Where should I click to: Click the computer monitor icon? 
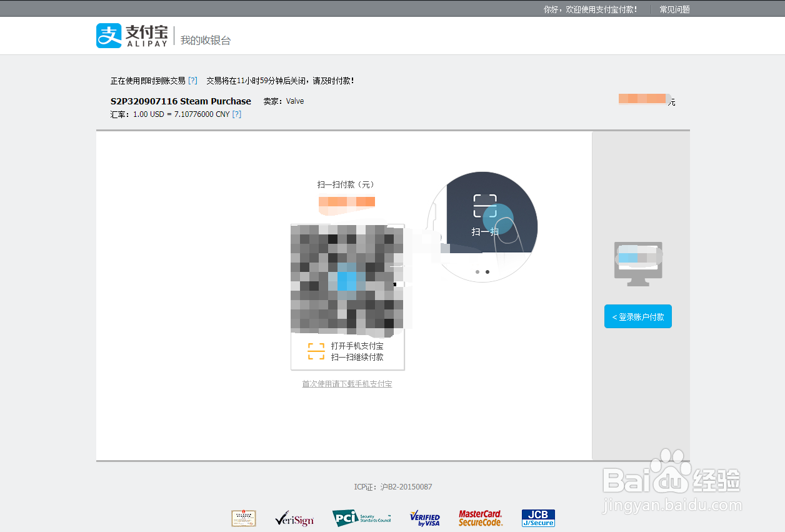pyautogui.click(x=639, y=264)
